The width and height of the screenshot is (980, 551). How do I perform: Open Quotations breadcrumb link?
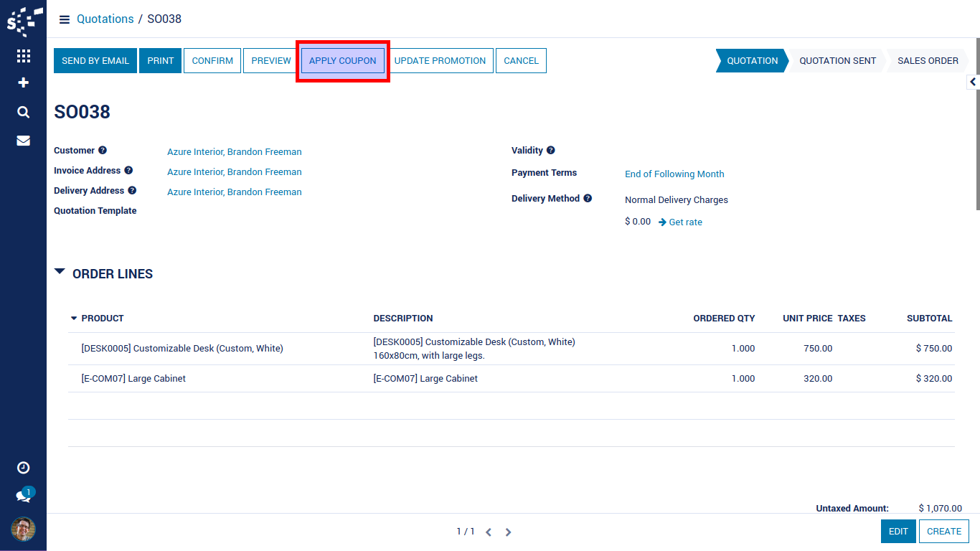tap(105, 19)
